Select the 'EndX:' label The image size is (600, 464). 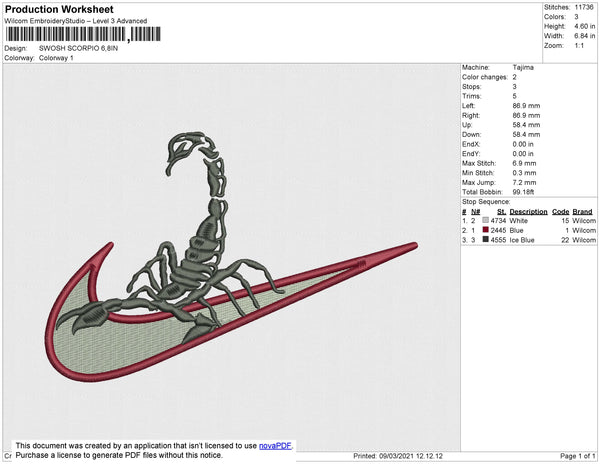pyautogui.click(x=471, y=144)
